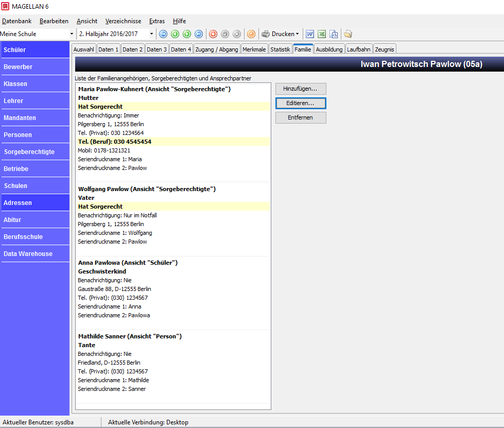
Task: Click the red add record icon
Action: [x=213, y=34]
